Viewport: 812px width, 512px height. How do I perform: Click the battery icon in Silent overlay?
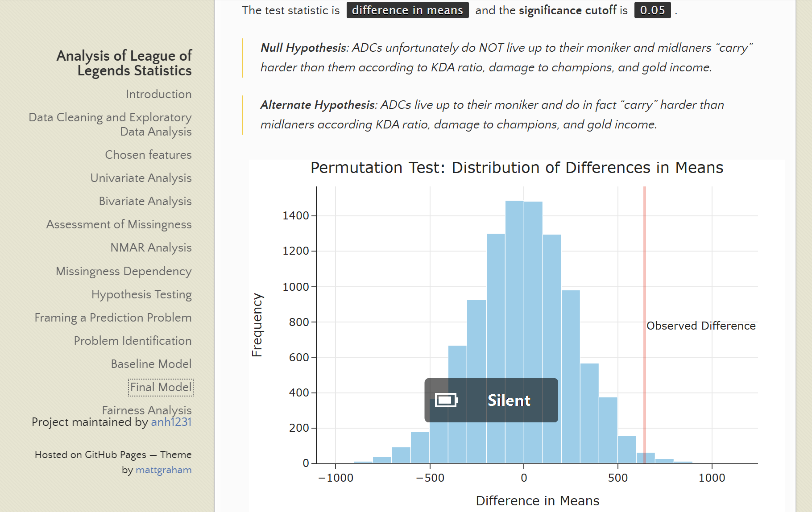coord(447,400)
